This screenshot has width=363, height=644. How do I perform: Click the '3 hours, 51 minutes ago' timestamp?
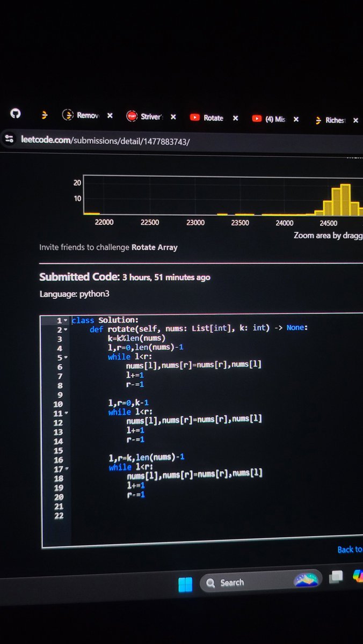coord(166,277)
